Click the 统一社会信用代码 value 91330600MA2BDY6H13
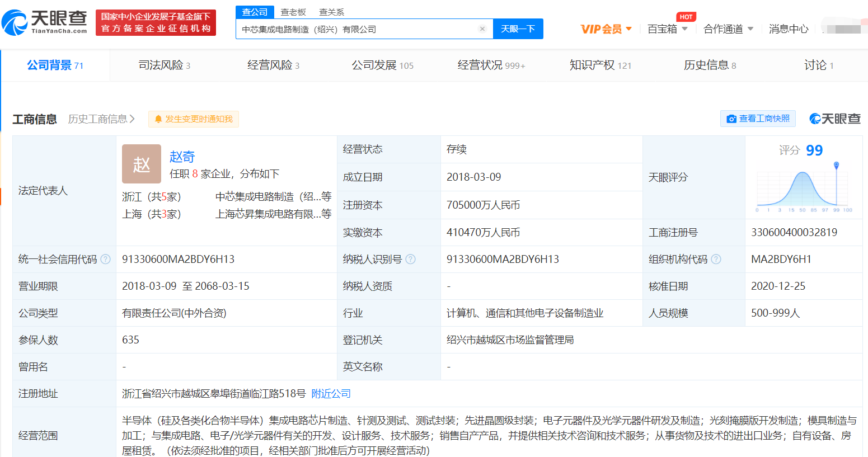The height and width of the screenshot is (457, 868). pyautogui.click(x=178, y=260)
